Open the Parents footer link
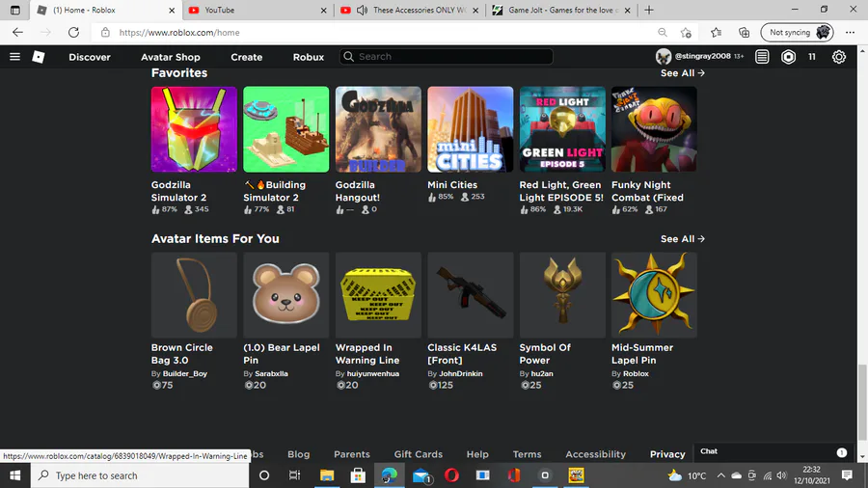This screenshot has height=488, width=868. [x=351, y=454]
